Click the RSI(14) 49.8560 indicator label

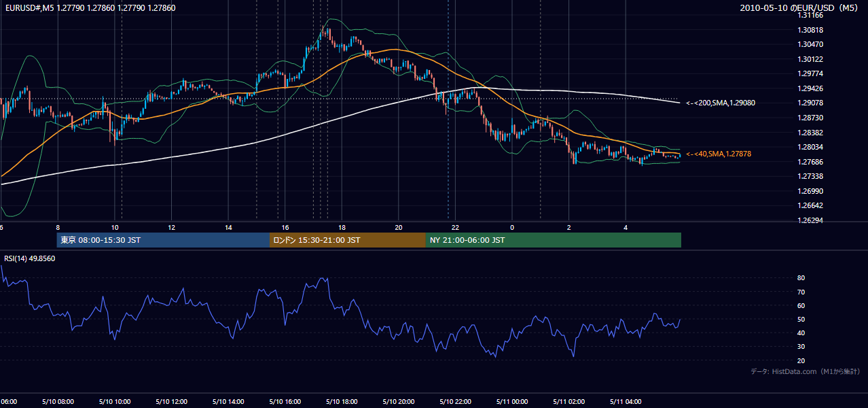(30, 258)
